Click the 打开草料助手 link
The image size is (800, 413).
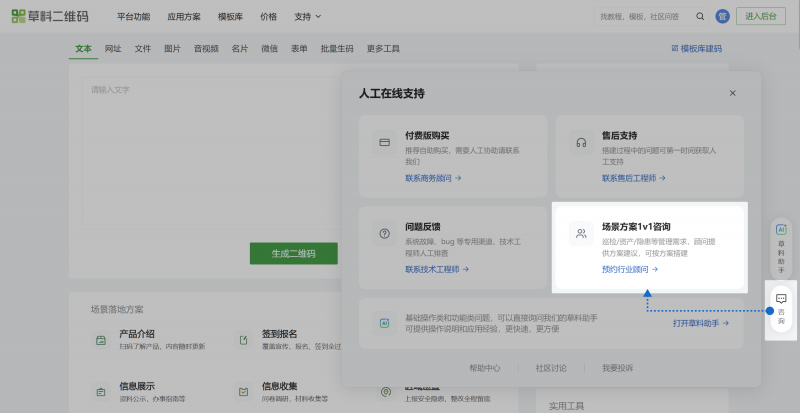point(701,323)
